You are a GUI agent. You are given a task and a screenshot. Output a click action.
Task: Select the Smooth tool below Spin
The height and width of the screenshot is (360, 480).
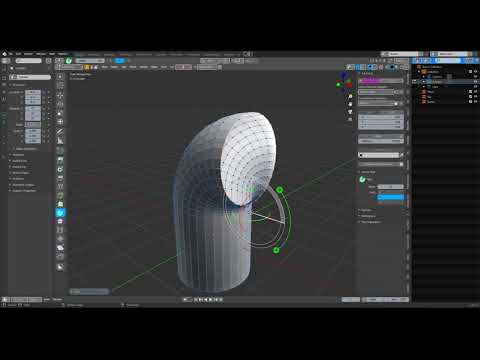pos(60,221)
